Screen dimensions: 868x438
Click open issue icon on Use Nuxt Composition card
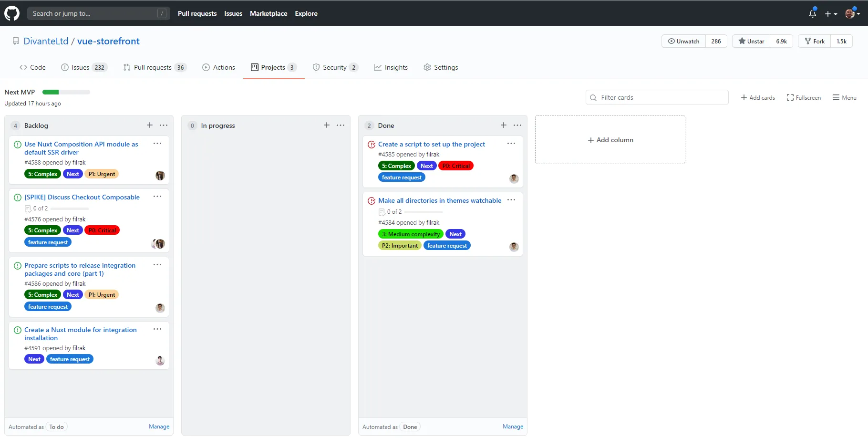[18, 145]
